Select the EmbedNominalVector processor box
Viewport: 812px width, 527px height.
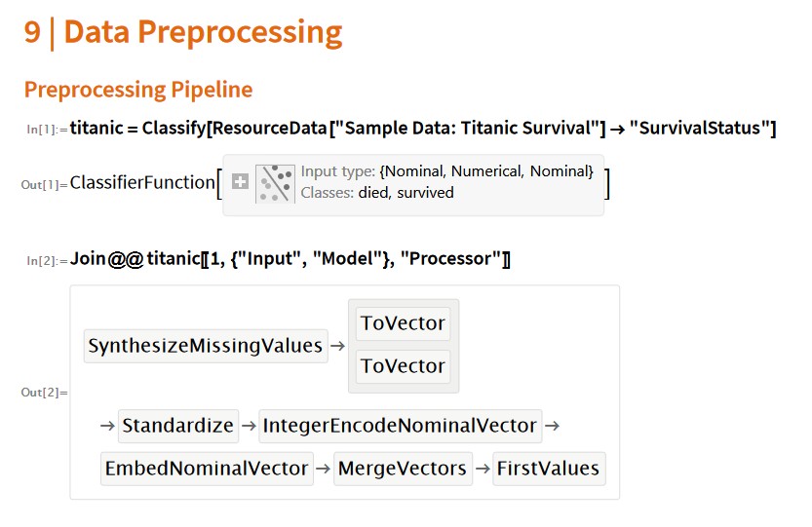[207, 469]
